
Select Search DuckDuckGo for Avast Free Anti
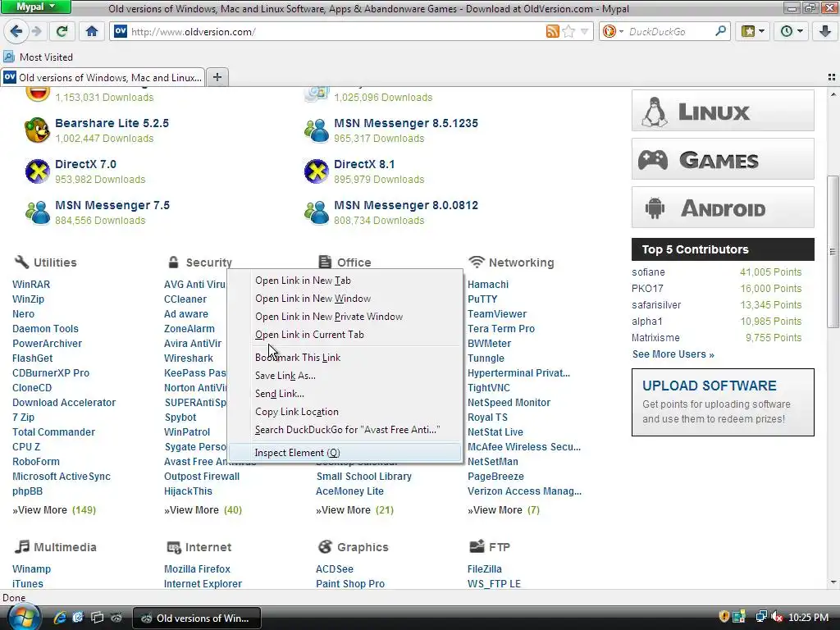(x=345, y=430)
